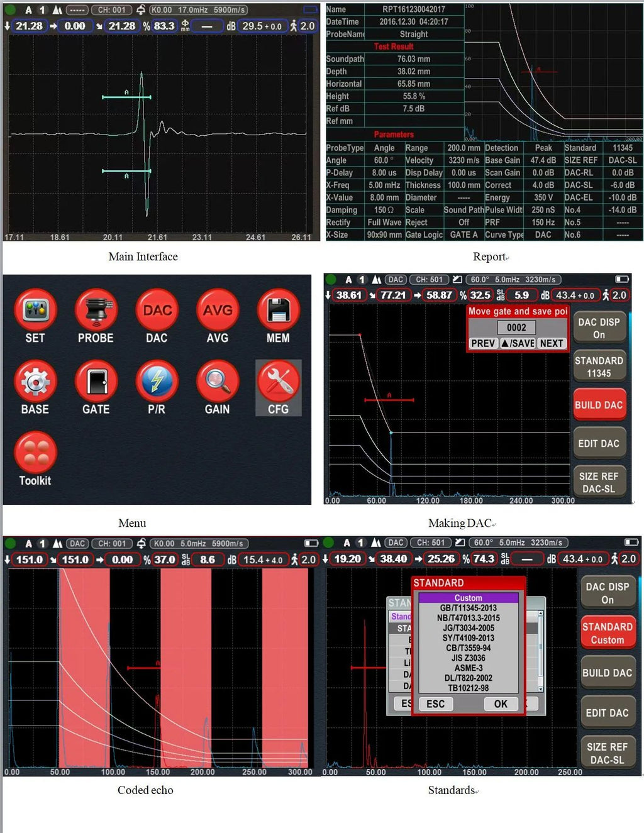Select the ASME-3 standard entry

[468, 667]
